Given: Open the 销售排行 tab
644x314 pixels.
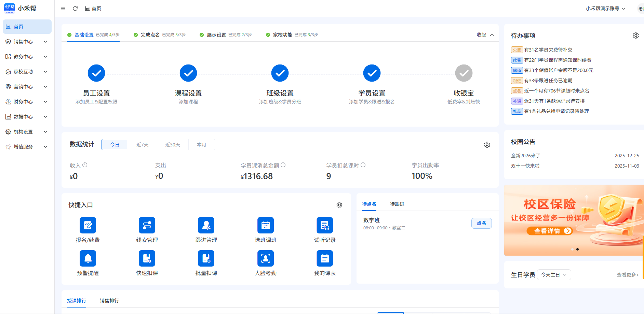Looking at the screenshot, I should [109, 301].
